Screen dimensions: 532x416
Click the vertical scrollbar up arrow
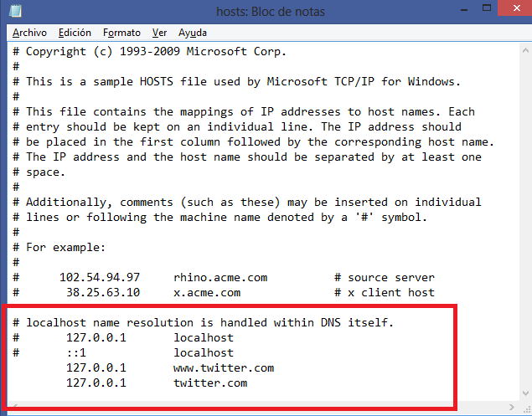point(525,51)
